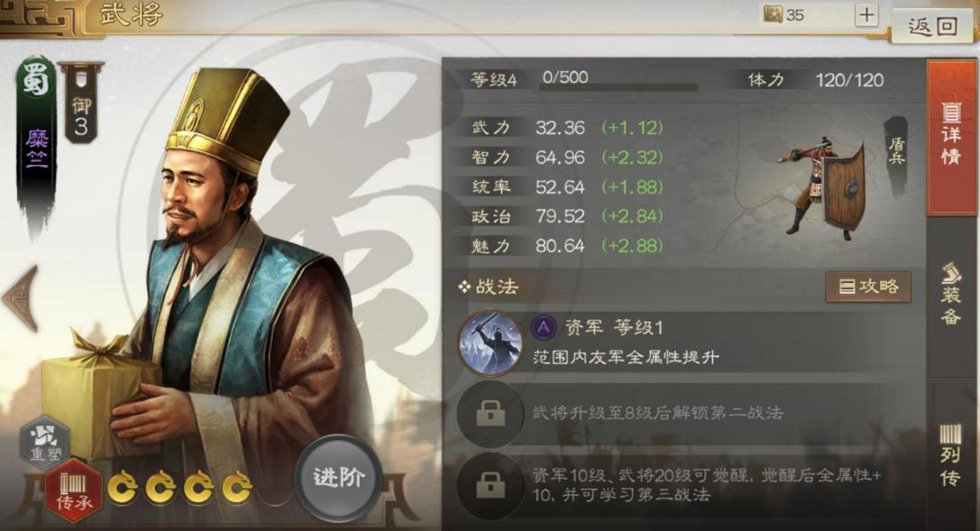
Task: Select the 传承 inheritance hexagon icon
Action: click(x=73, y=491)
